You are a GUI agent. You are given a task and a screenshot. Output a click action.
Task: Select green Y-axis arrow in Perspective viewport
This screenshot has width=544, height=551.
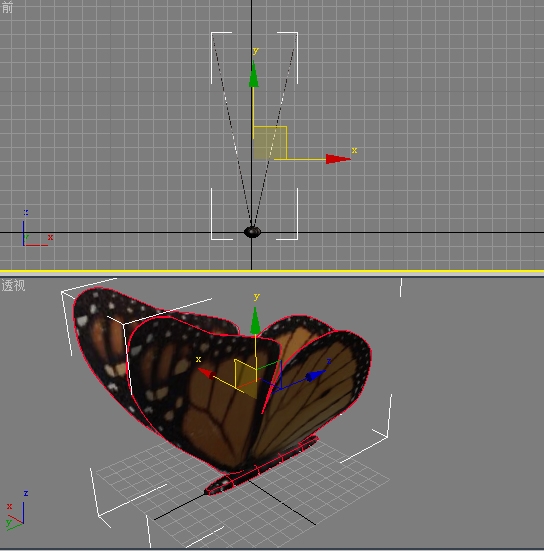tap(255, 320)
